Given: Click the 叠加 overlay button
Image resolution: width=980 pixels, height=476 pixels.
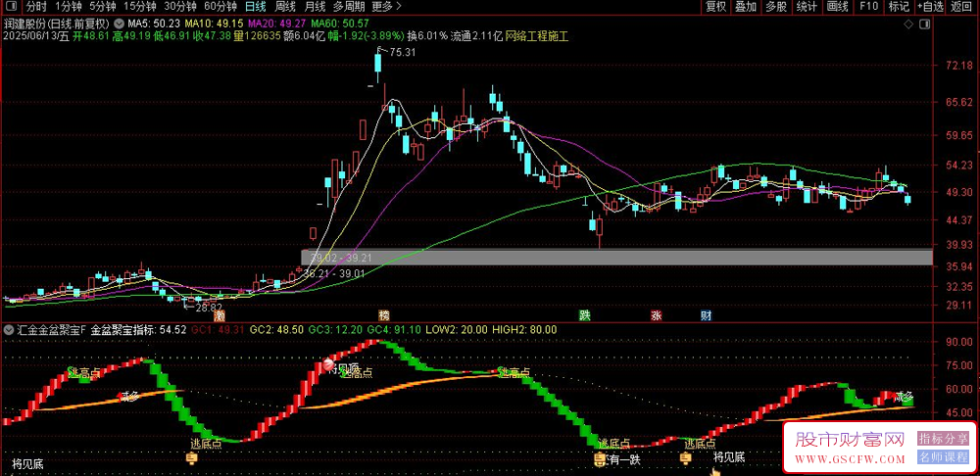Looking at the screenshot, I should click(746, 7).
